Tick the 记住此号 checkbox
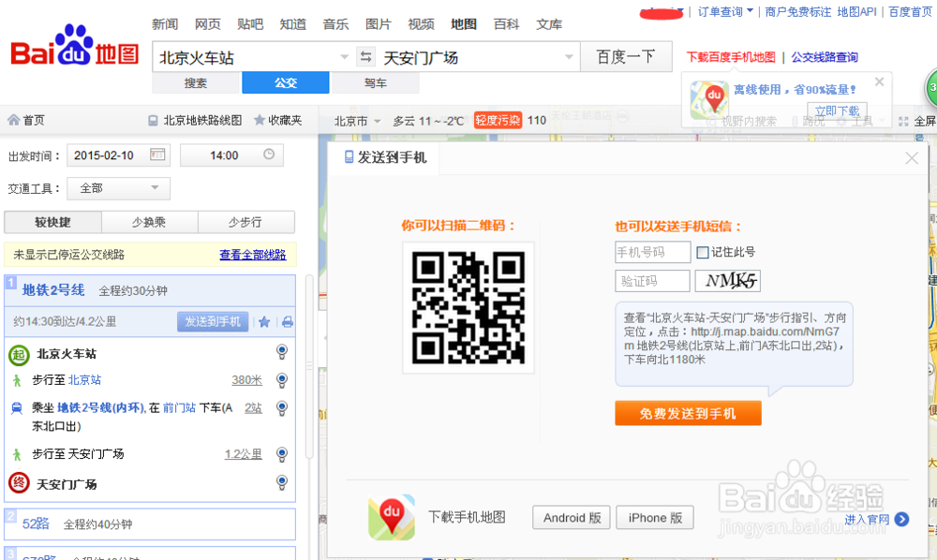937x560 pixels. [703, 253]
